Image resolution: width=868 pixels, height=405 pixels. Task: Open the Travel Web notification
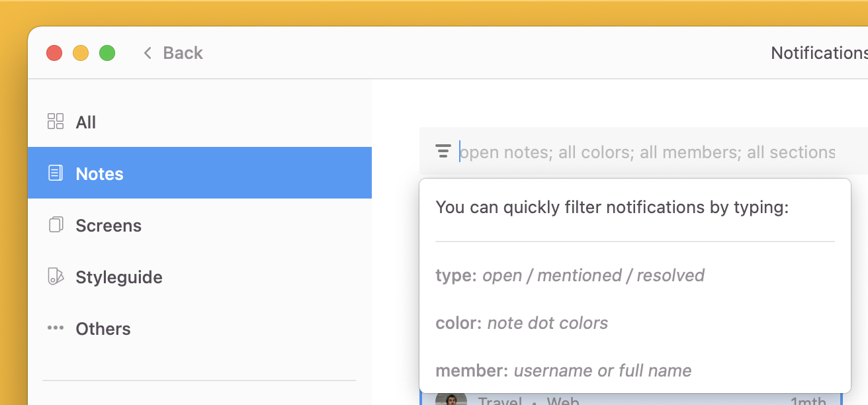pos(529,401)
